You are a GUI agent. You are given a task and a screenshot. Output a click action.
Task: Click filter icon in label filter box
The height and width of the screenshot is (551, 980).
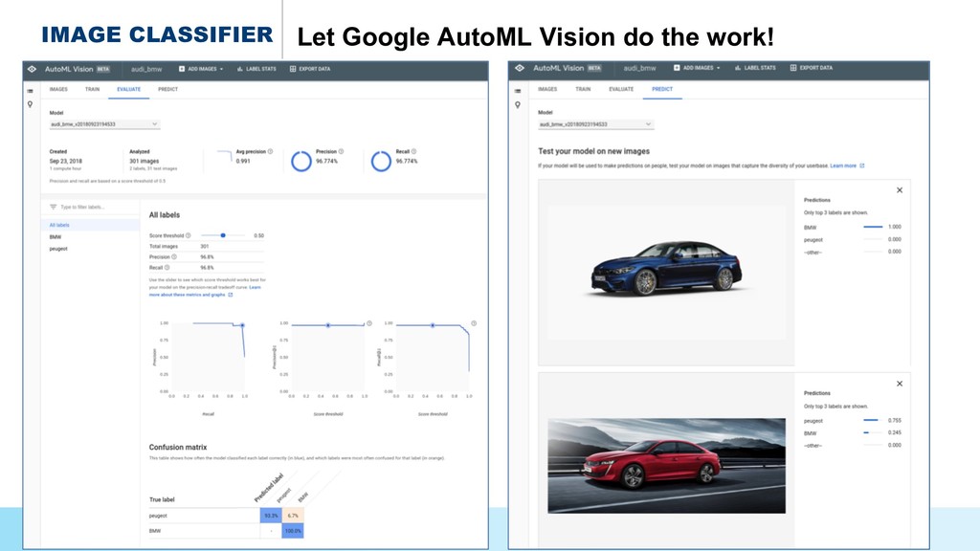point(54,207)
